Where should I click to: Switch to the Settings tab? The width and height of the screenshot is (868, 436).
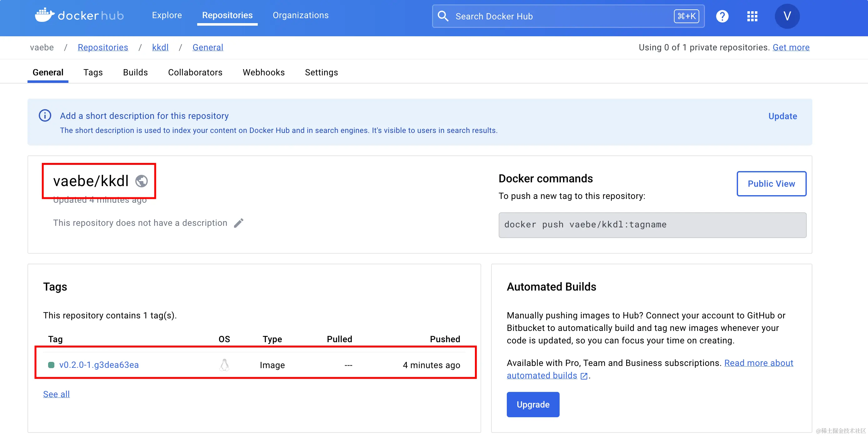point(321,72)
